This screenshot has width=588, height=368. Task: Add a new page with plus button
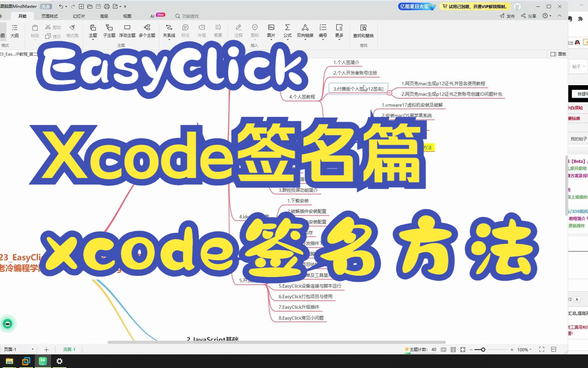(47, 350)
